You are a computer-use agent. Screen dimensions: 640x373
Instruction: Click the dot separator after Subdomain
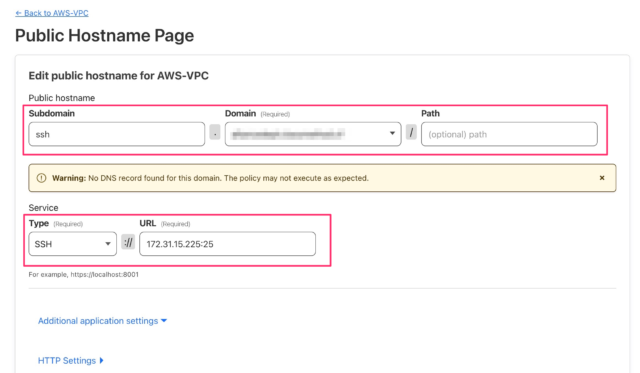(215, 132)
